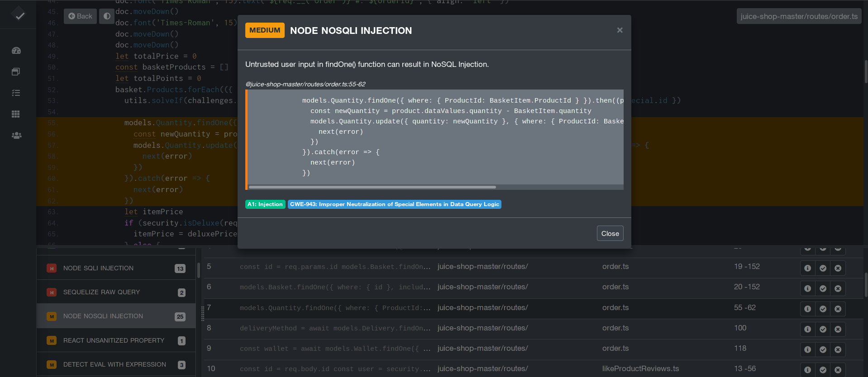Click the info icon in row 10
This screenshot has width=868, height=377.
[x=807, y=370]
